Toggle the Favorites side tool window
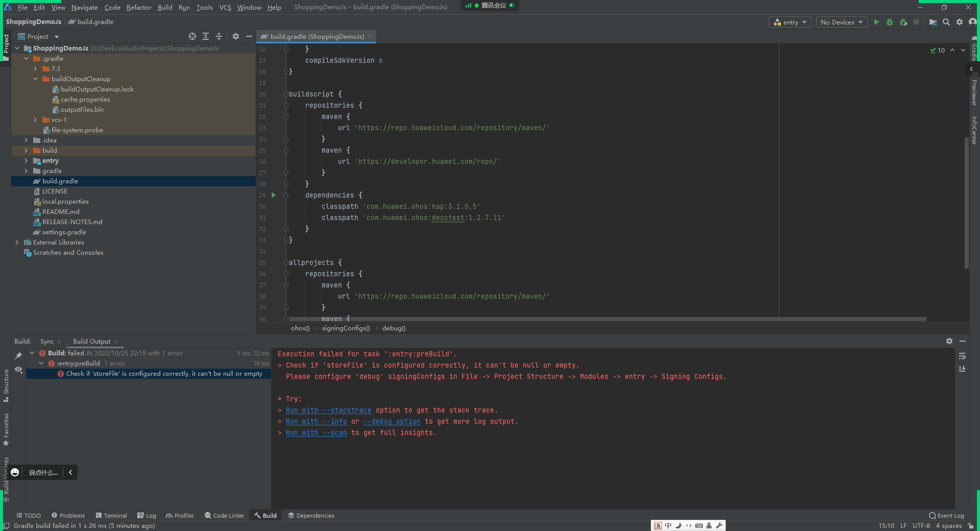Image resolution: width=980 pixels, height=531 pixels. (x=6, y=429)
